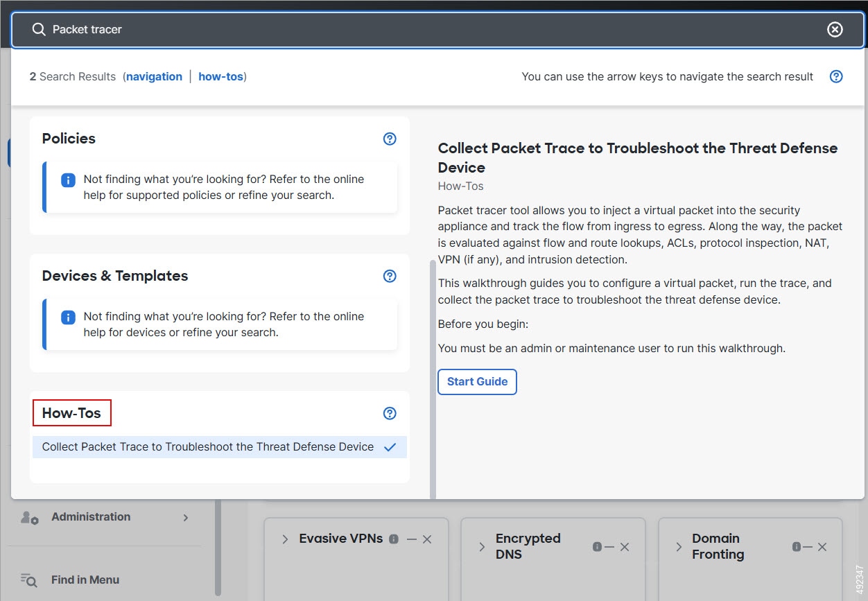The width and height of the screenshot is (868, 601).
Task: Click into the Packet tracer search field
Action: 416,29
